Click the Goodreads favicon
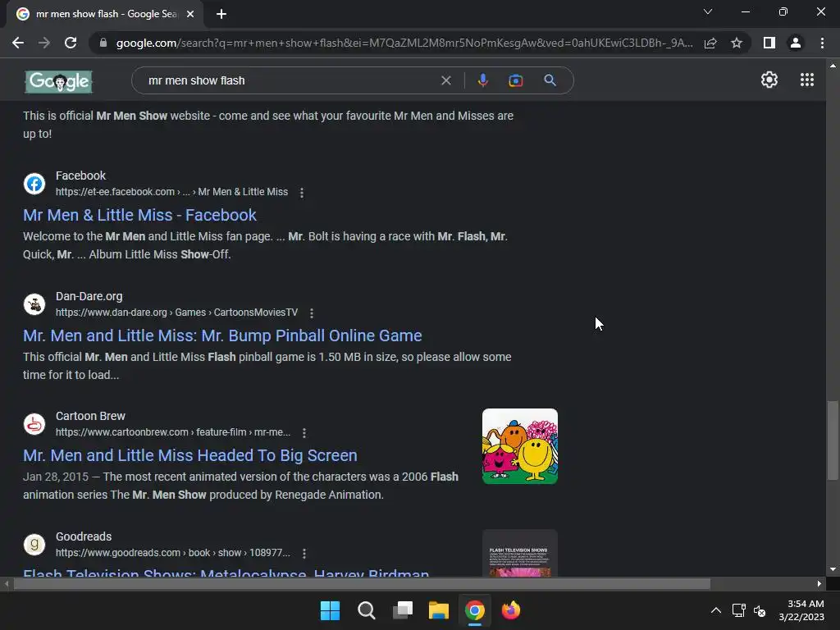Image resolution: width=840 pixels, height=630 pixels. (x=34, y=545)
